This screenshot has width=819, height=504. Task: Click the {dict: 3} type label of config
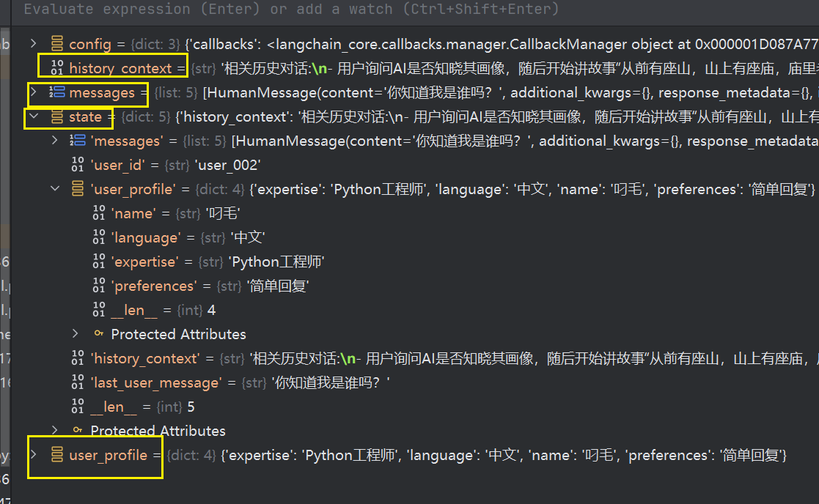pos(155,45)
